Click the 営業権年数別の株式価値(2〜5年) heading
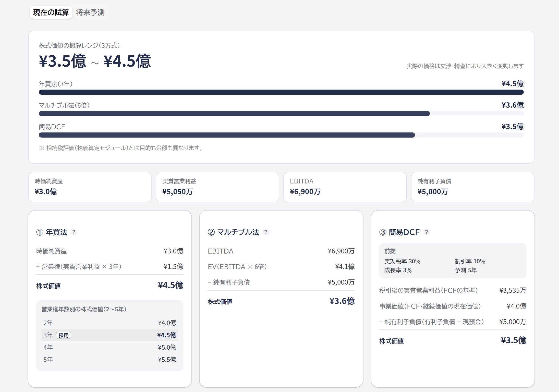Viewport: 559px width, 392px height. (x=84, y=309)
